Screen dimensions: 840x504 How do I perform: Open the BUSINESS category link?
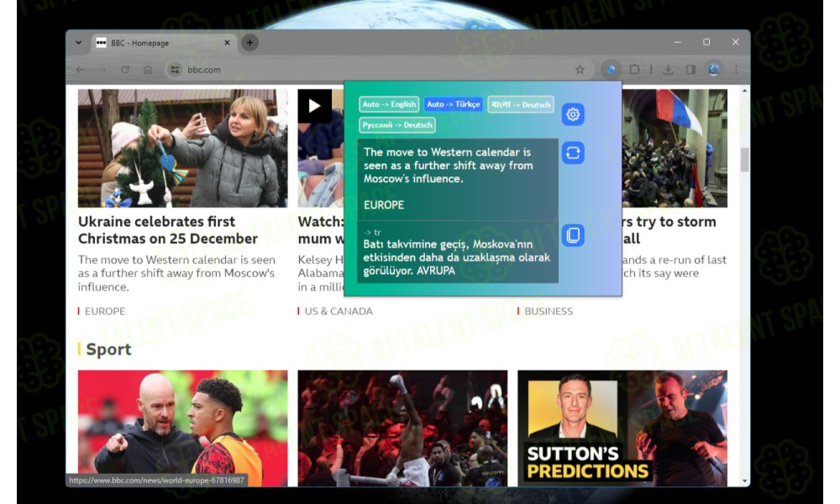pyautogui.click(x=549, y=311)
